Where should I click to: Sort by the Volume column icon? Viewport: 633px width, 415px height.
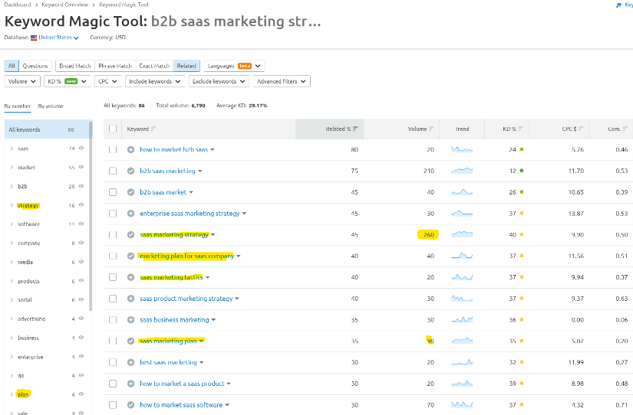431,129
